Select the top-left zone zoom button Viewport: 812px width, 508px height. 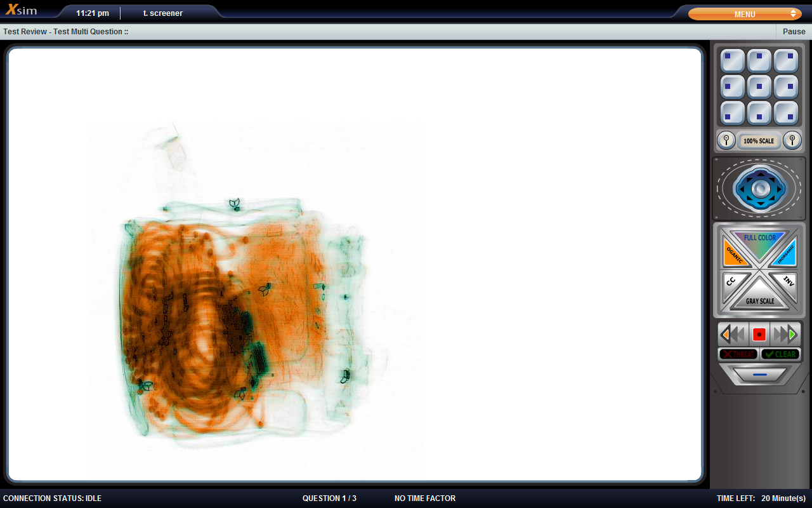click(x=732, y=61)
